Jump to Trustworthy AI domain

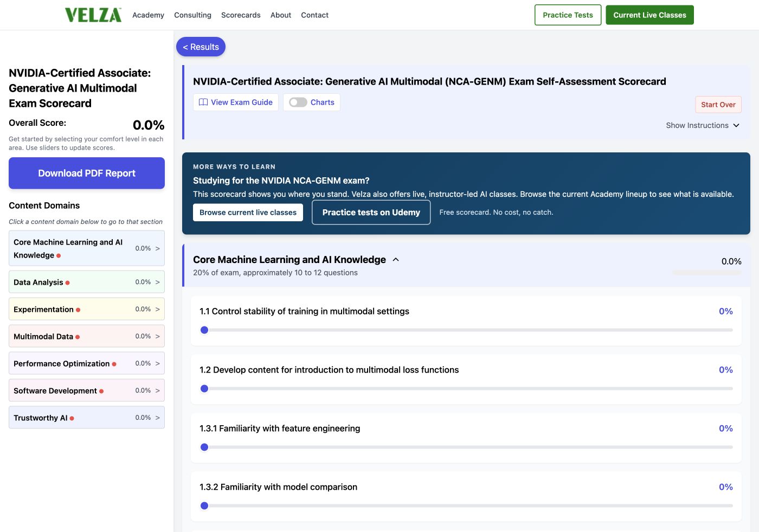pyautogui.click(x=87, y=418)
